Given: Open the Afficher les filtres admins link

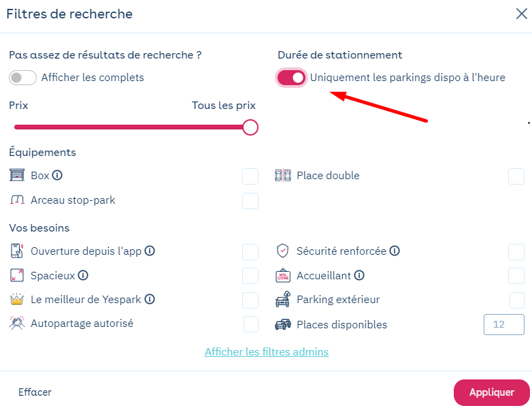Looking at the screenshot, I should pyautogui.click(x=266, y=352).
